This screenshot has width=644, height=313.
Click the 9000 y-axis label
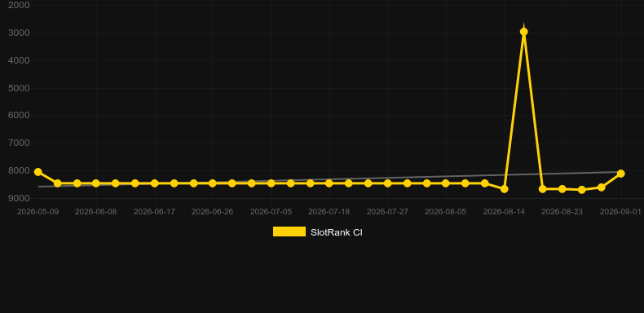[x=19, y=198]
